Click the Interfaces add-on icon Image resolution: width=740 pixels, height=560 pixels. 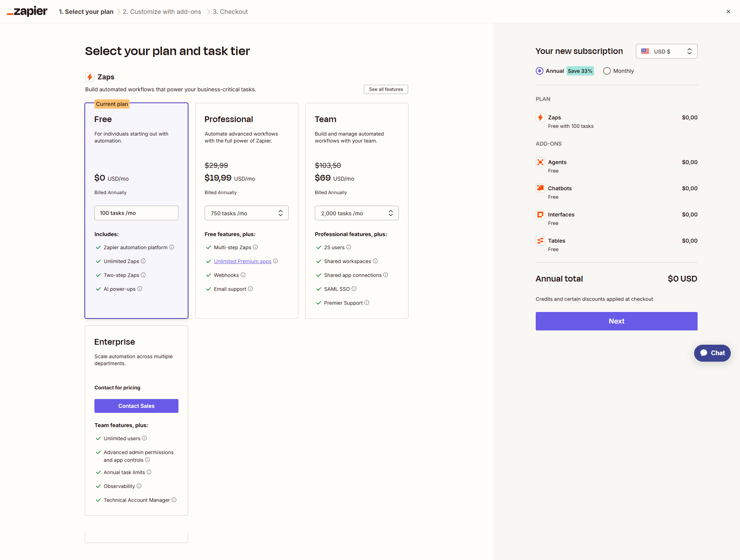click(540, 215)
